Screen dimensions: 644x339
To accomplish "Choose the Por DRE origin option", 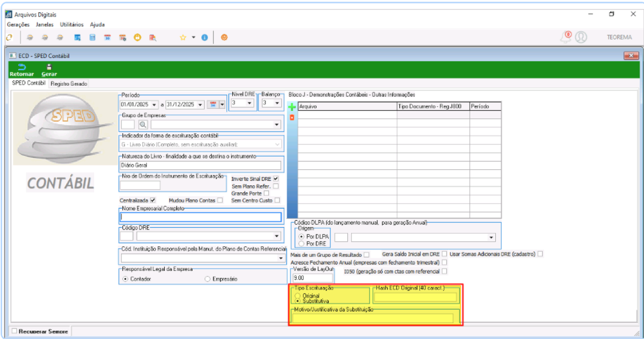I will [302, 244].
